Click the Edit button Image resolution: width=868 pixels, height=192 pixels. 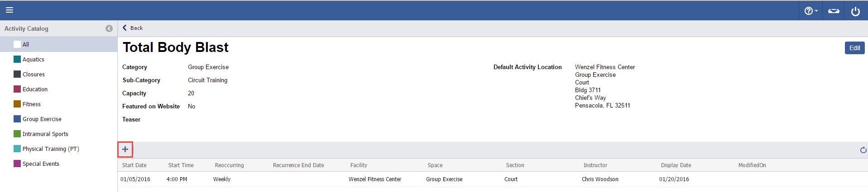[x=854, y=48]
